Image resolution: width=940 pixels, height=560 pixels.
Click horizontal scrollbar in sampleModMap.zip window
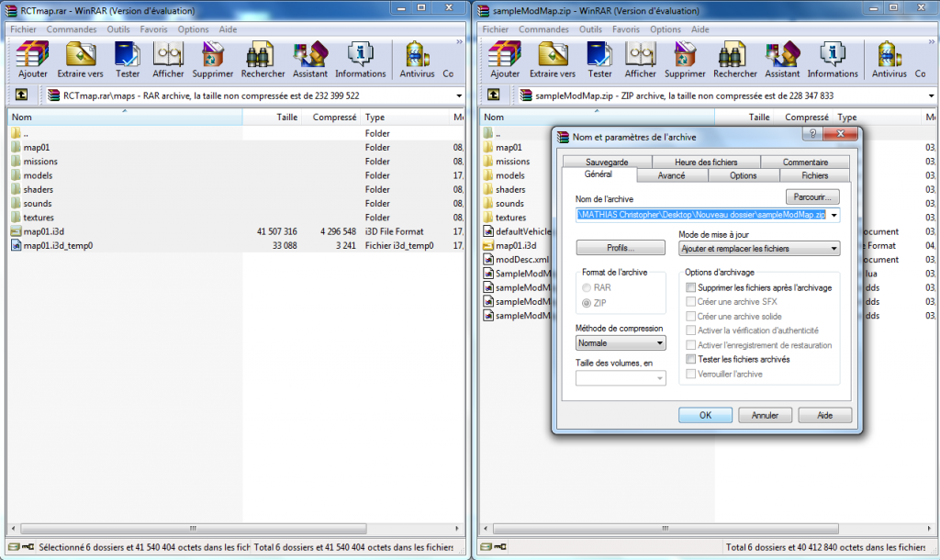pos(666,529)
